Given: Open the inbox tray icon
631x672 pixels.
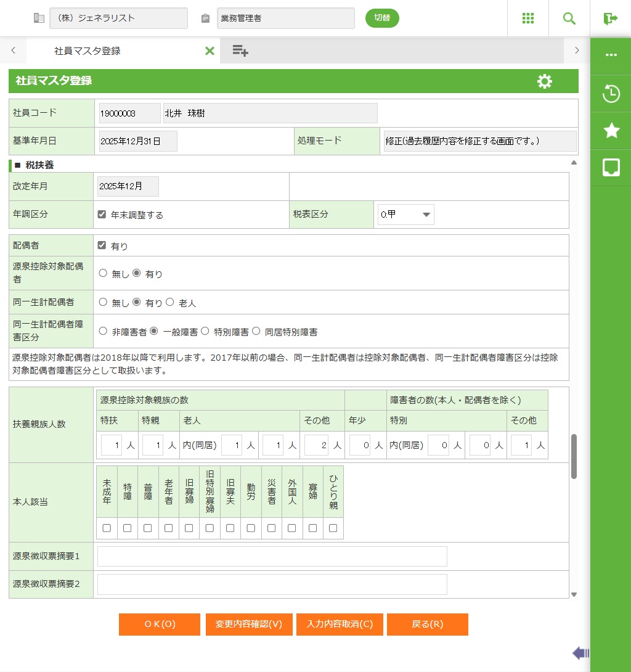Looking at the screenshot, I should (x=611, y=167).
